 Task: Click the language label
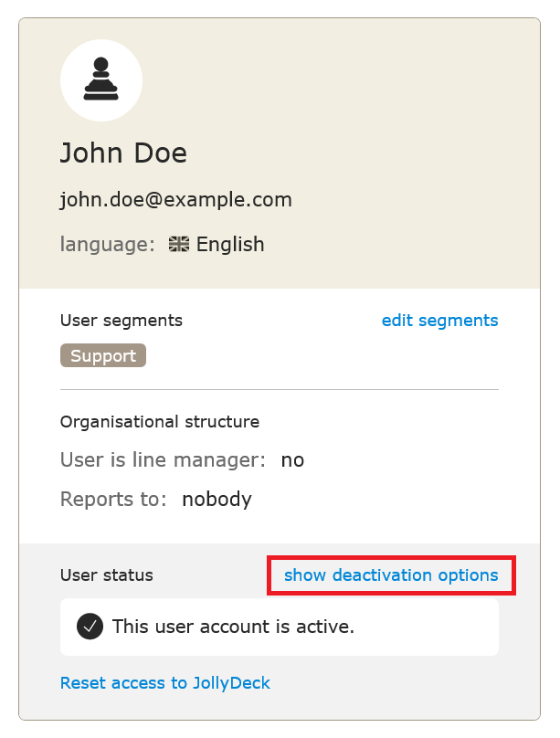pos(107,244)
